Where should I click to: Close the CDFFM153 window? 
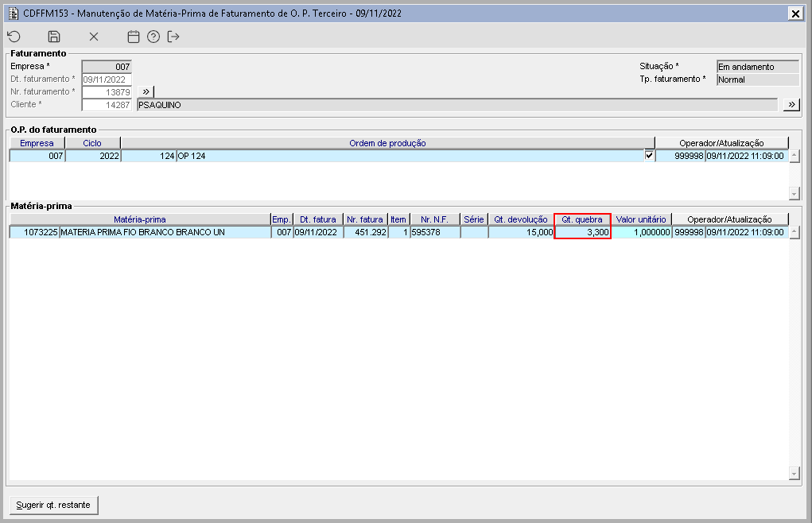click(795, 14)
